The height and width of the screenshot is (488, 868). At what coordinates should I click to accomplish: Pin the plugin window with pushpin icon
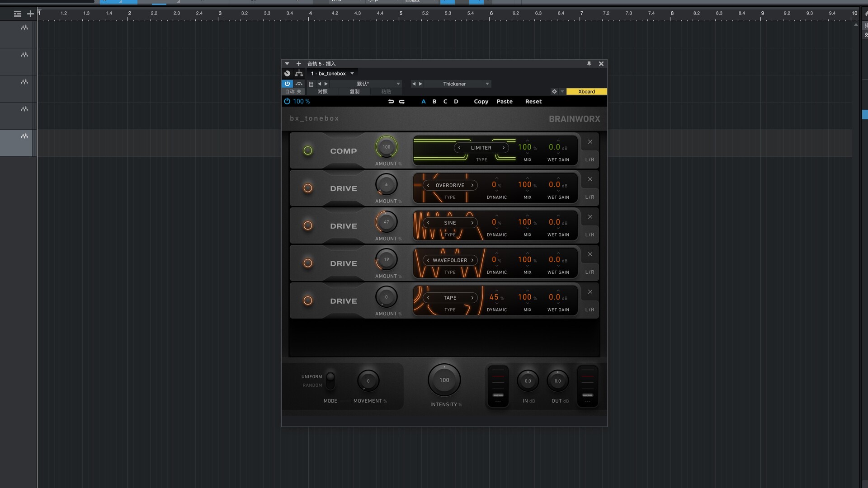click(589, 64)
